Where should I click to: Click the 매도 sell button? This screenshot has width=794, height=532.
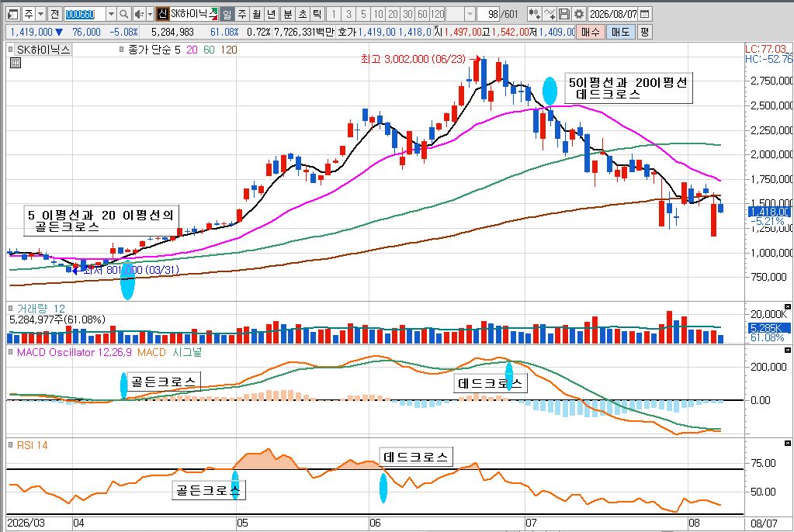click(x=621, y=32)
